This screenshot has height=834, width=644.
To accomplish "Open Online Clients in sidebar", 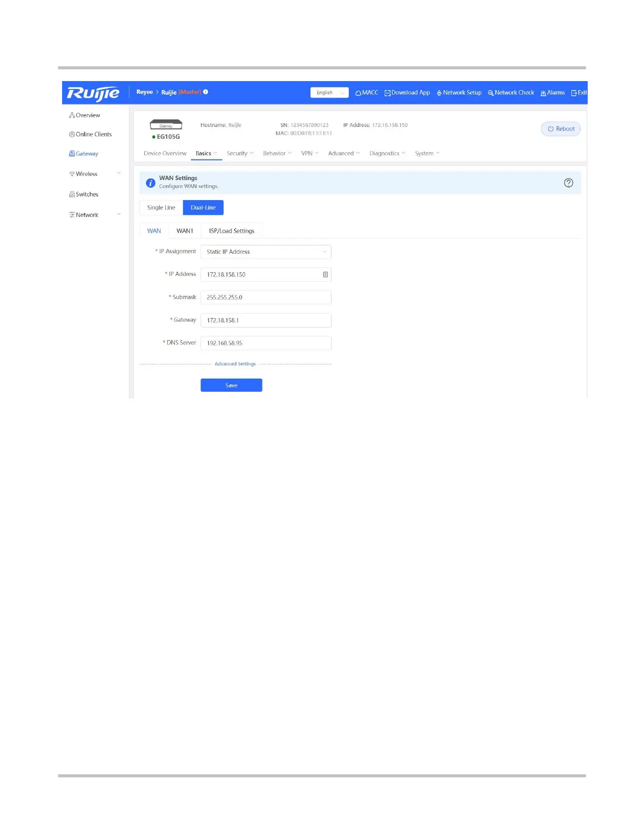I will pyautogui.click(x=90, y=134).
